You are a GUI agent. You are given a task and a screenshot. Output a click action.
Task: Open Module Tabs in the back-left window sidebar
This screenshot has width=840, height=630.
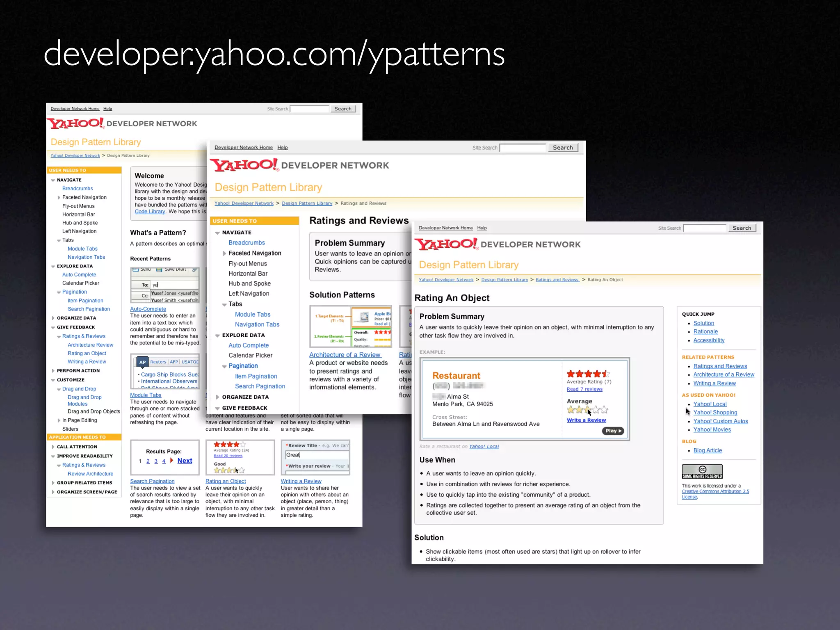pos(82,249)
